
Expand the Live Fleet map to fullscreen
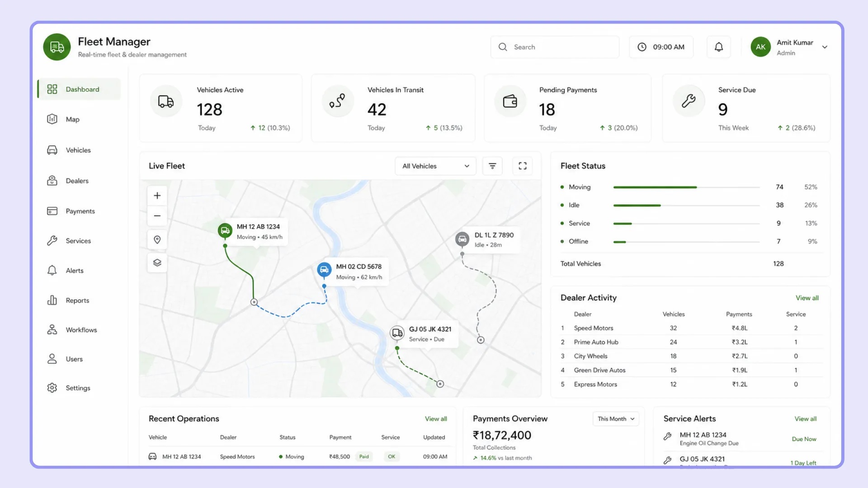point(523,166)
